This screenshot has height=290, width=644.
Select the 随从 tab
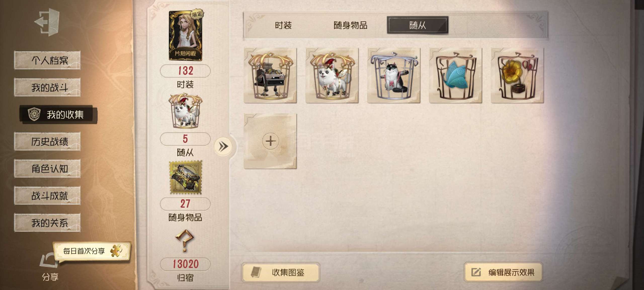coord(417,25)
